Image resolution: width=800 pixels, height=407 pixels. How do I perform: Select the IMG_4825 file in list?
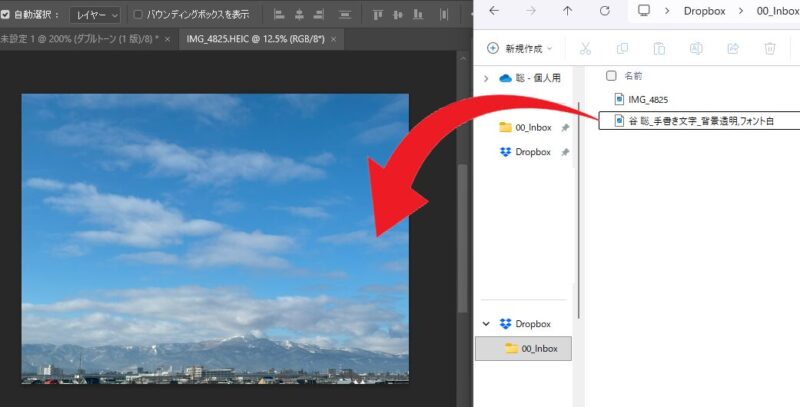pyautogui.click(x=648, y=99)
